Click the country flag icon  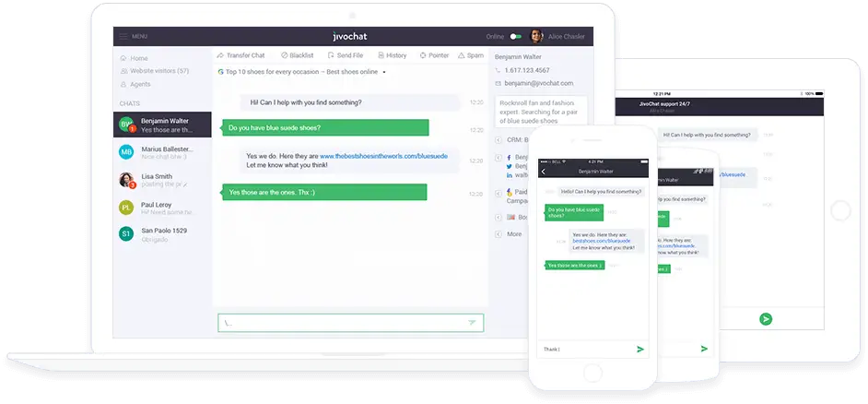pos(510,218)
